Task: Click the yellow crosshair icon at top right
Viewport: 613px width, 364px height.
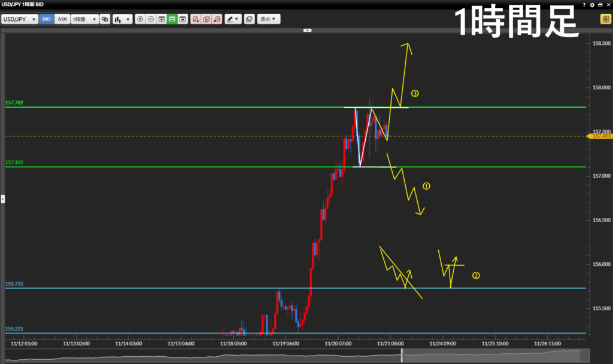Action: click(x=605, y=19)
